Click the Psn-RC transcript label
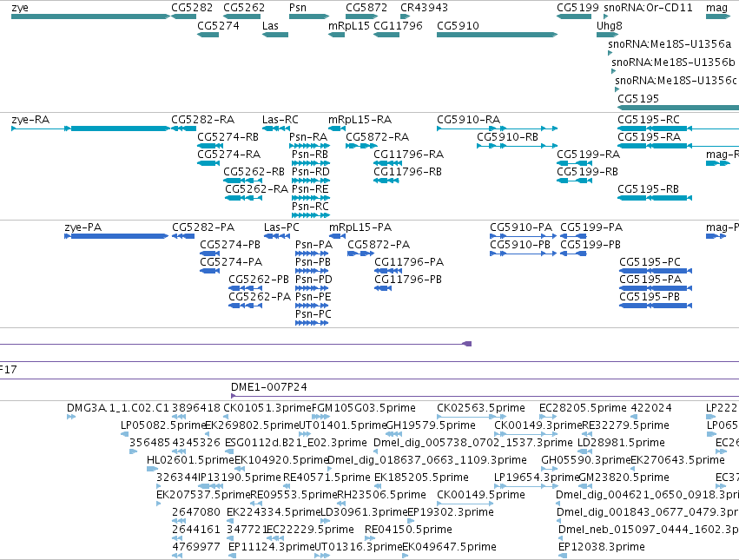739x560 pixels. tap(310, 207)
